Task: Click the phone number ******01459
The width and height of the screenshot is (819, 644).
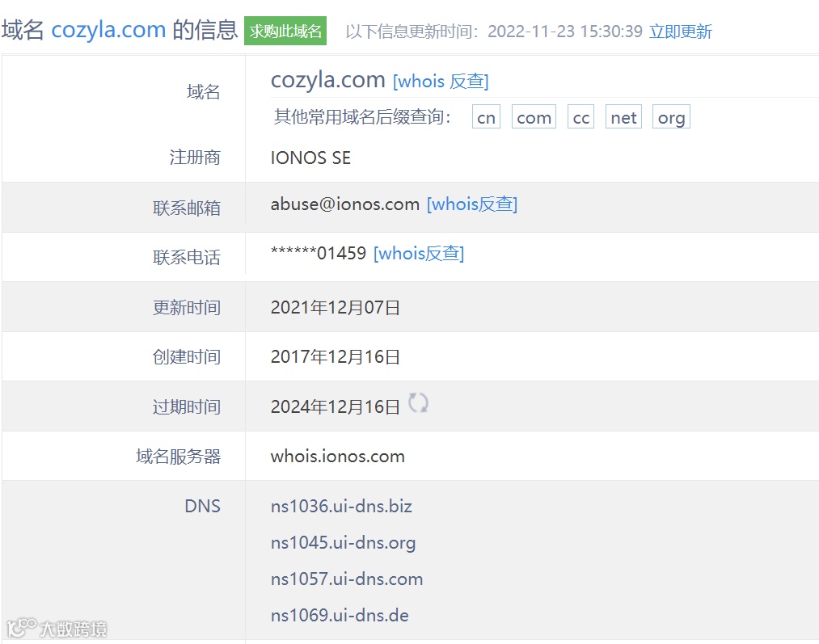Action: click(x=318, y=253)
